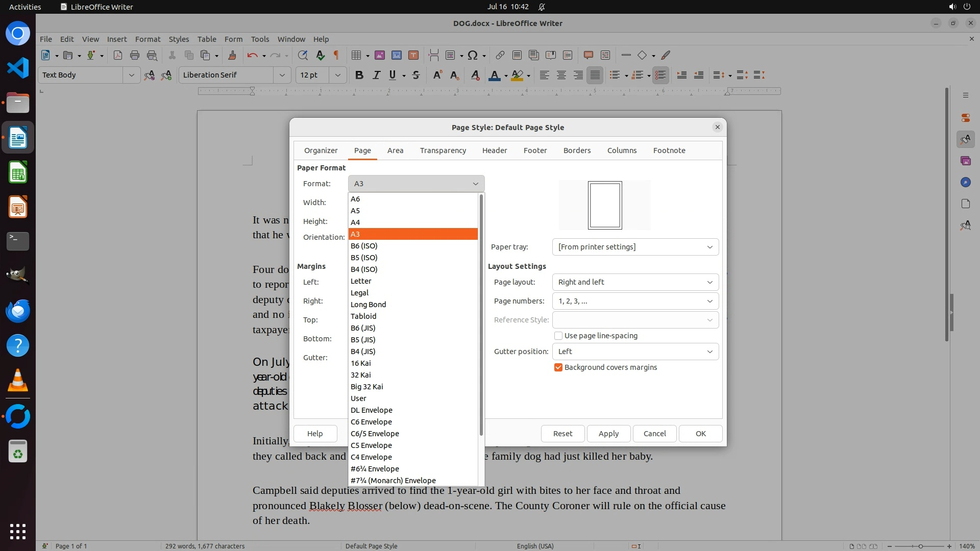Toggle Bold formatting in toolbar
The width and height of the screenshot is (980, 551).
359,75
